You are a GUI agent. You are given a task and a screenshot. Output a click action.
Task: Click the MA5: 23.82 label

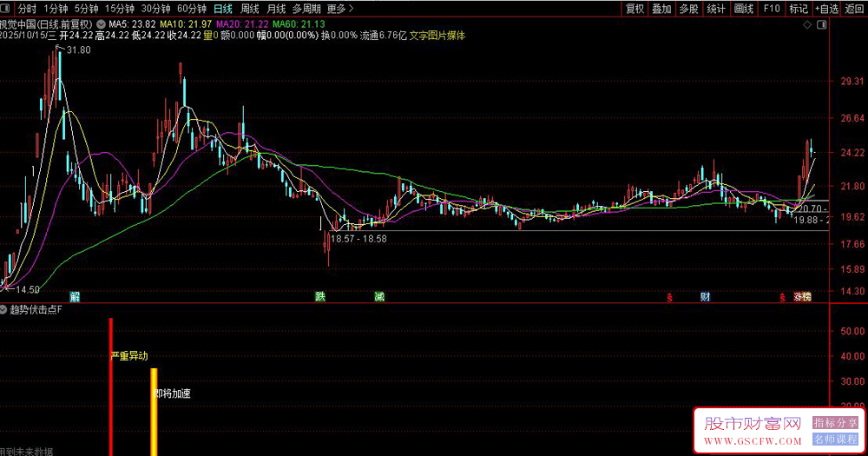pyautogui.click(x=132, y=24)
